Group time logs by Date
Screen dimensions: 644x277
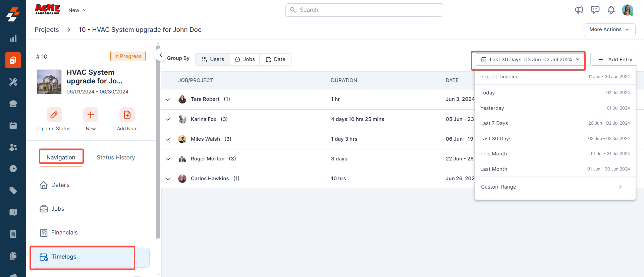click(x=275, y=59)
